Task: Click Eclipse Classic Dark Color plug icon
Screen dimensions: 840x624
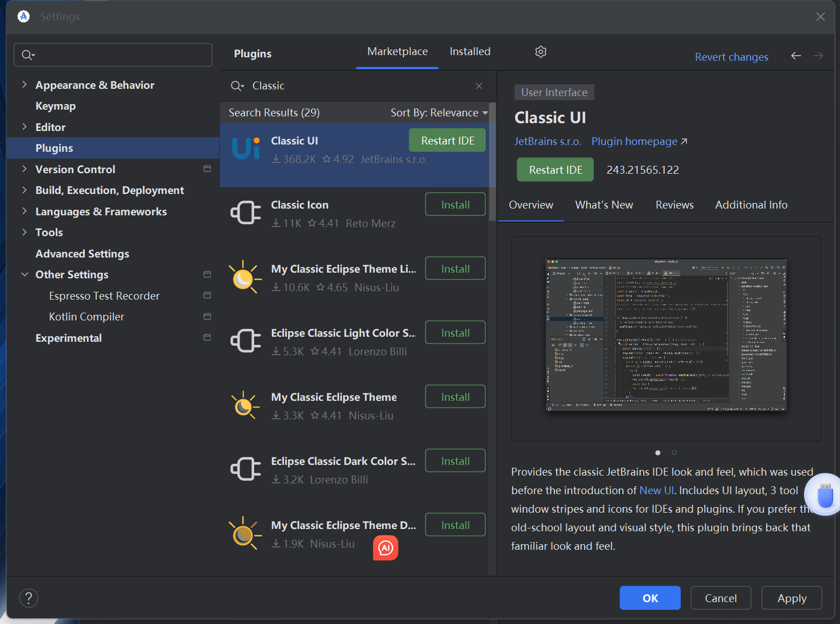Action: point(246,469)
